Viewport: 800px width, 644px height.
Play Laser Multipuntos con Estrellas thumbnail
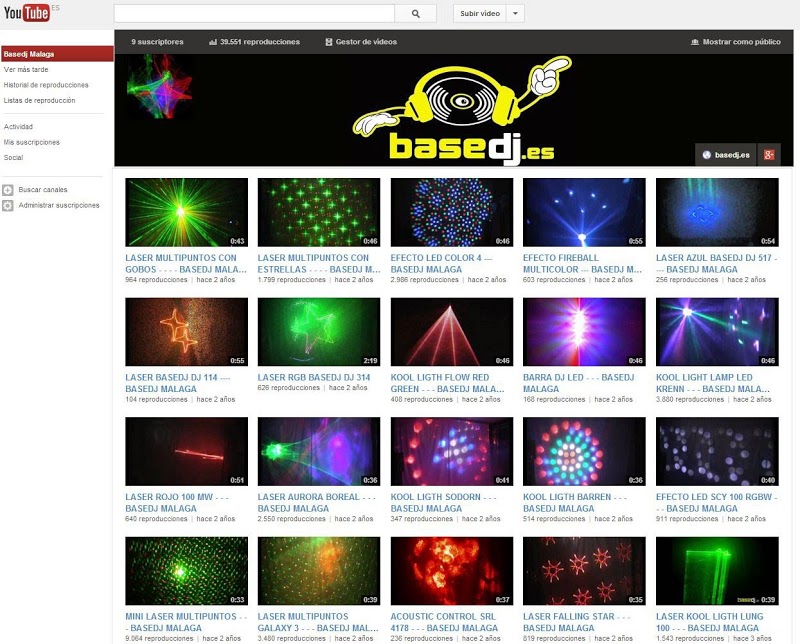(x=319, y=212)
